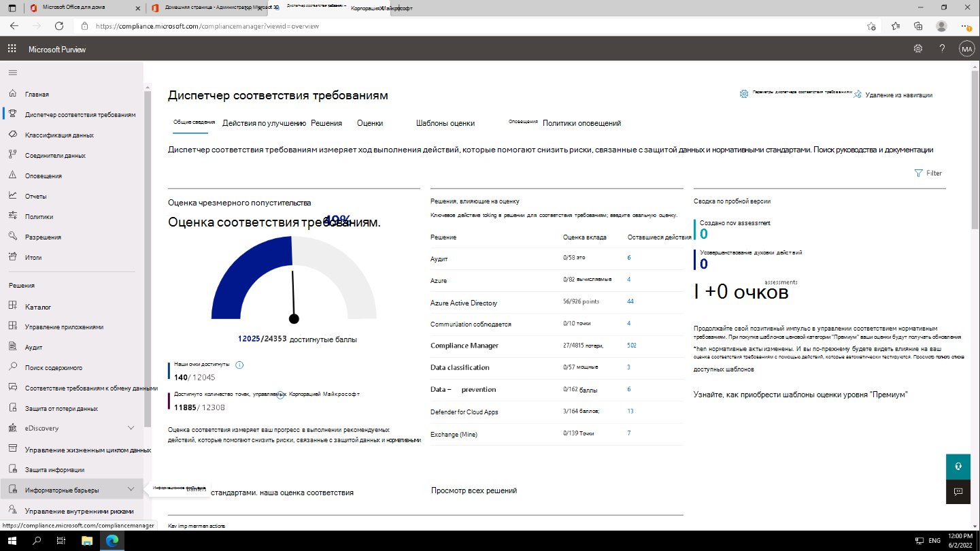Open remaining actions 13 for Defender for Cloud Apps

click(630, 411)
